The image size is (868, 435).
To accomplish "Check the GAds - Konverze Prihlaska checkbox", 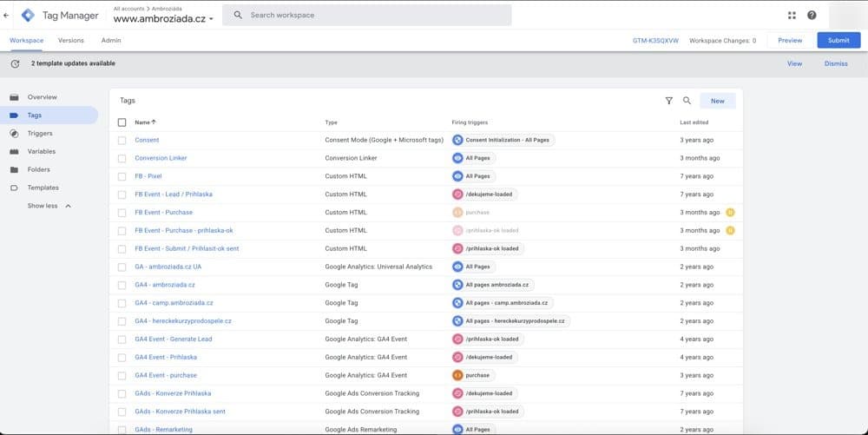I will pyautogui.click(x=122, y=393).
